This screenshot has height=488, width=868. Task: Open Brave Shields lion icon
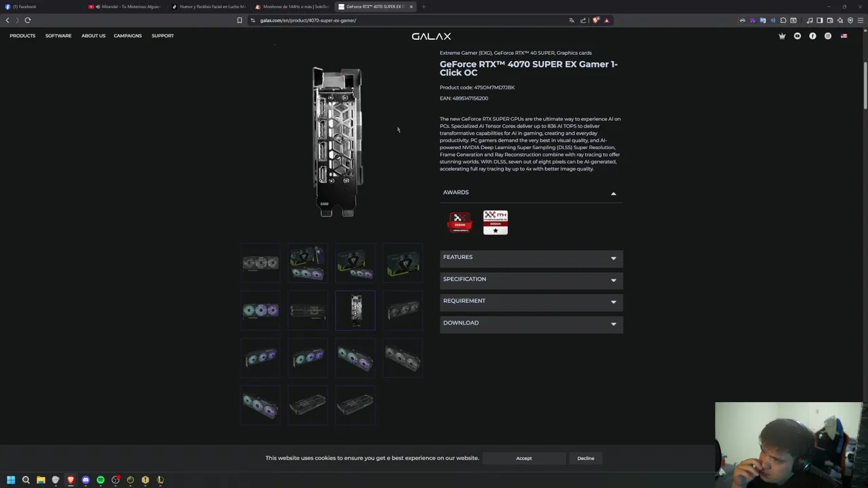[x=595, y=20]
